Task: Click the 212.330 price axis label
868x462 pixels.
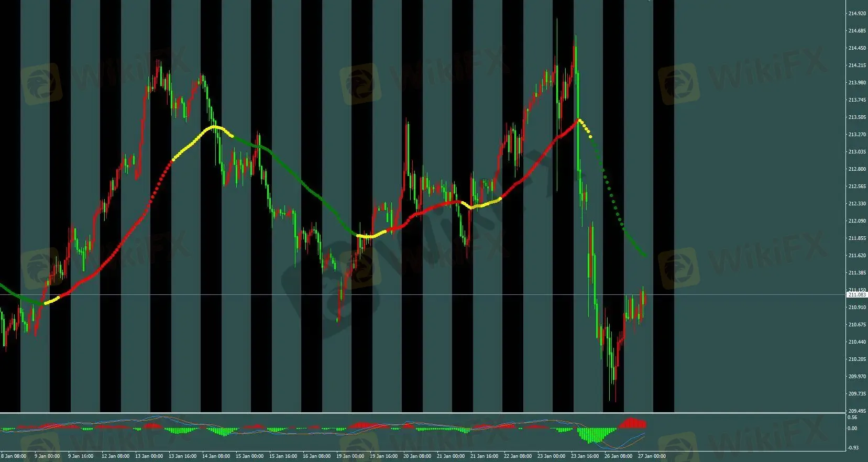Action: coord(857,204)
